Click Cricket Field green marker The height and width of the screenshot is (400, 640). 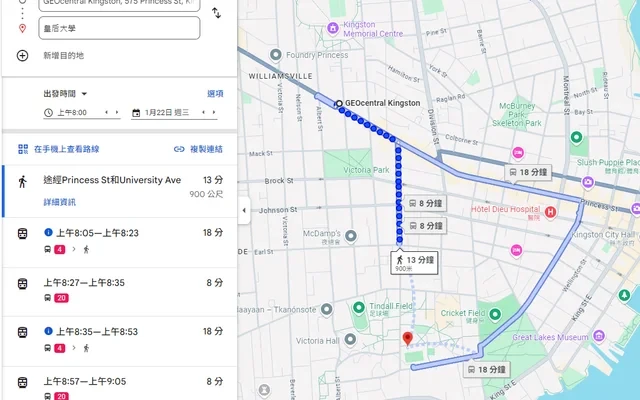pyautogui.click(x=495, y=314)
